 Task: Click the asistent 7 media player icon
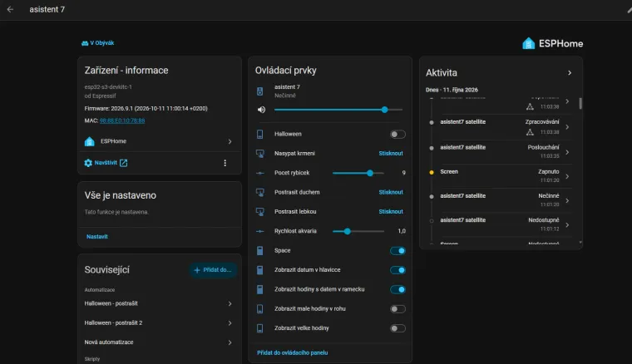coord(260,91)
